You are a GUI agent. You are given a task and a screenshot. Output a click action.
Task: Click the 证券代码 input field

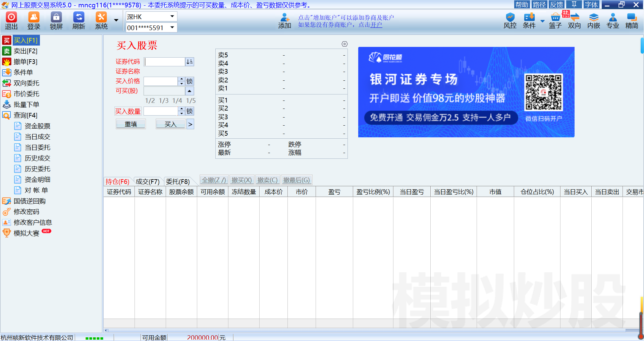coord(165,62)
